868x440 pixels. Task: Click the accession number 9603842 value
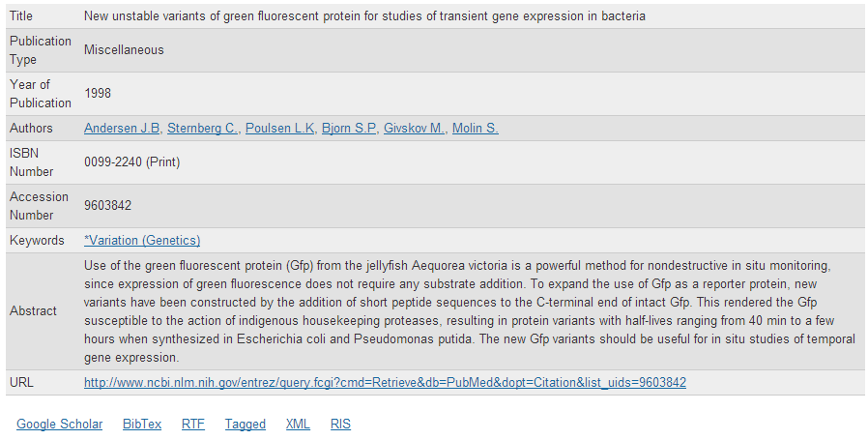(107, 206)
